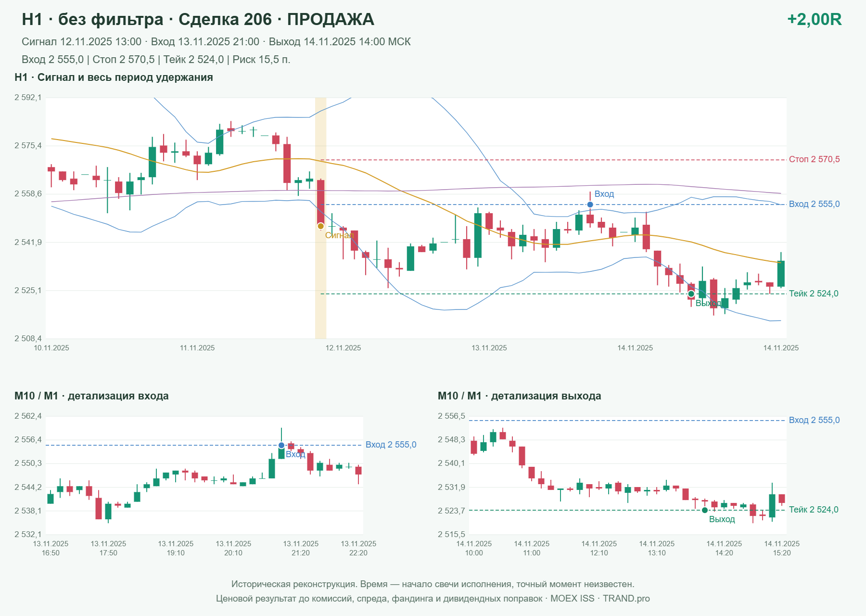Click 'Тейк 2 524,0' label in exit detail chart
The width and height of the screenshot is (866, 616).
pyautogui.click(x=814, y=510)
